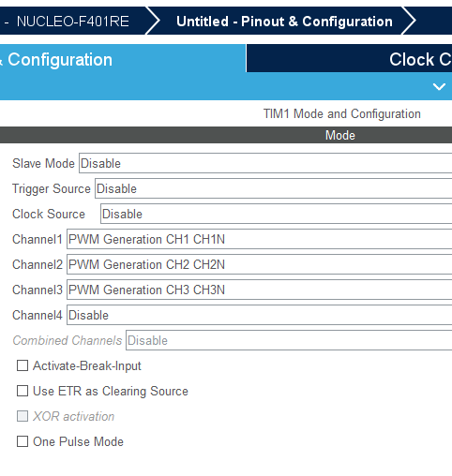Switch to the Clock Configuration tab

tap(349, 58)
